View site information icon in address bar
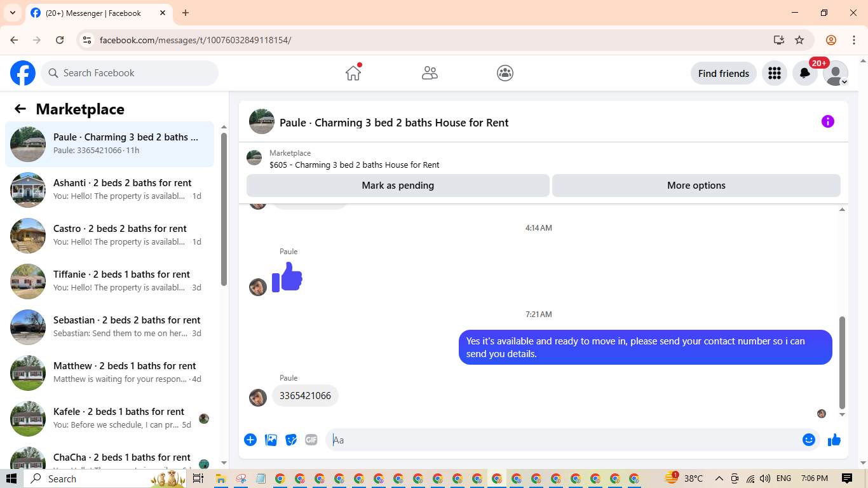Viewport: 868px width, 488px height. (x=87, y=40)
